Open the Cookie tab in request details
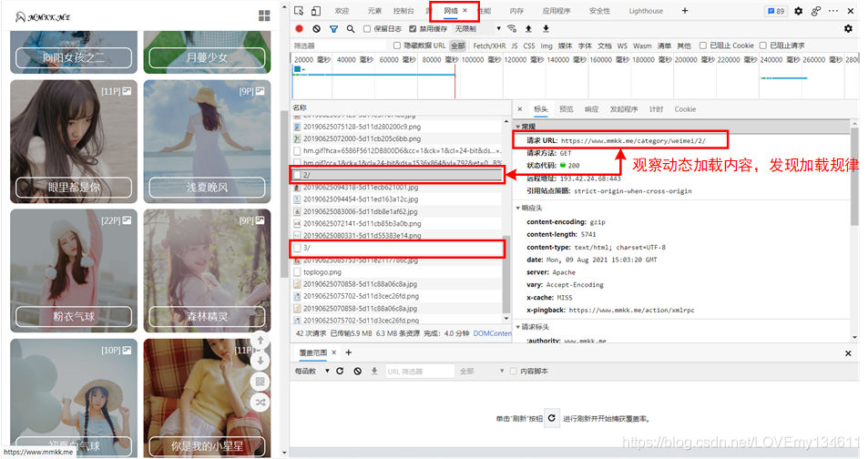Viewport: 868px width, 459px height. click(x=685, y=109)
